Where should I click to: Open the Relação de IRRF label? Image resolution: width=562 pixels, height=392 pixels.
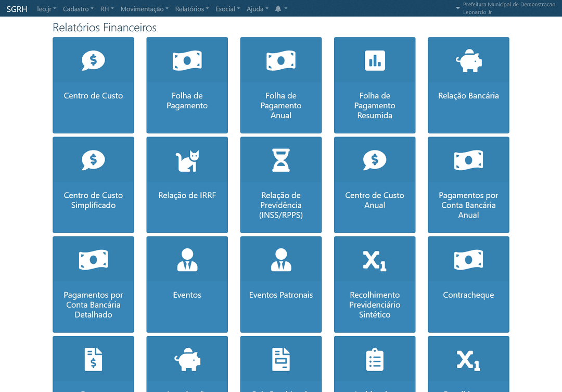[x=187, y=195]
